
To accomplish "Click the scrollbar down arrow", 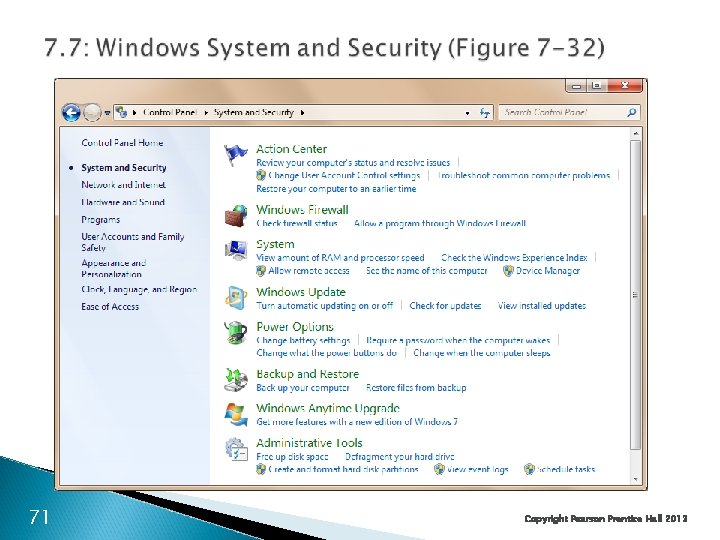I will pos(636,480).
